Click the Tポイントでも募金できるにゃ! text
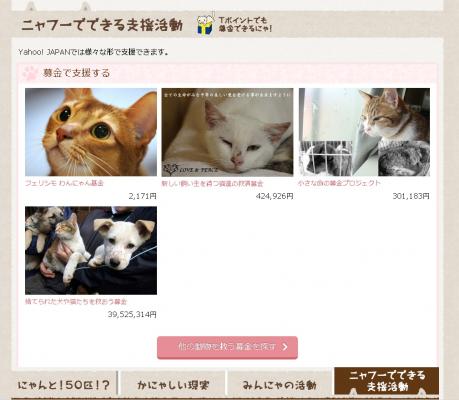 pyautogui.click(x=245, y=24)
